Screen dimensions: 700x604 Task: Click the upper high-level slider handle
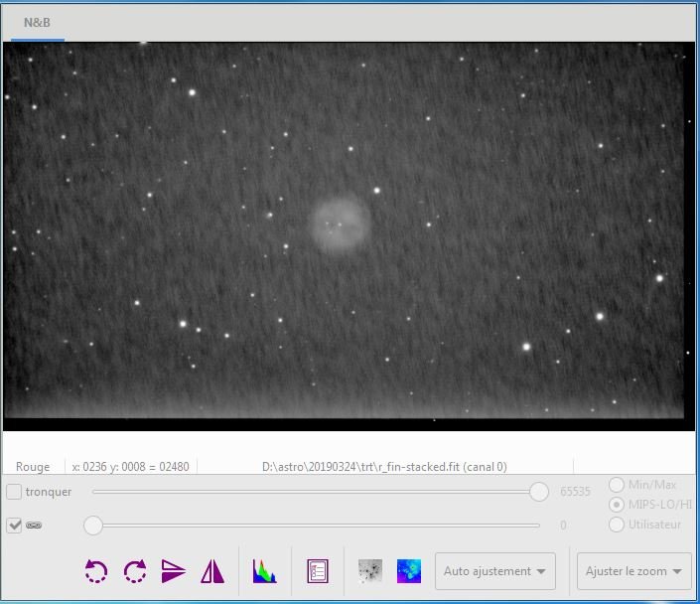click(539, 492)
